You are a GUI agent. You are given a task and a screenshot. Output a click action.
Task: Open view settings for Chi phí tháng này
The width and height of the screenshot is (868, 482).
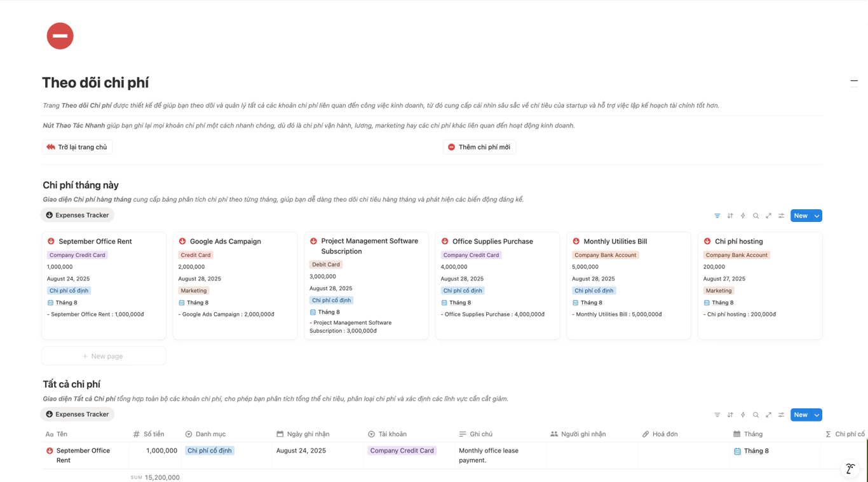click(x=781, y=216)
